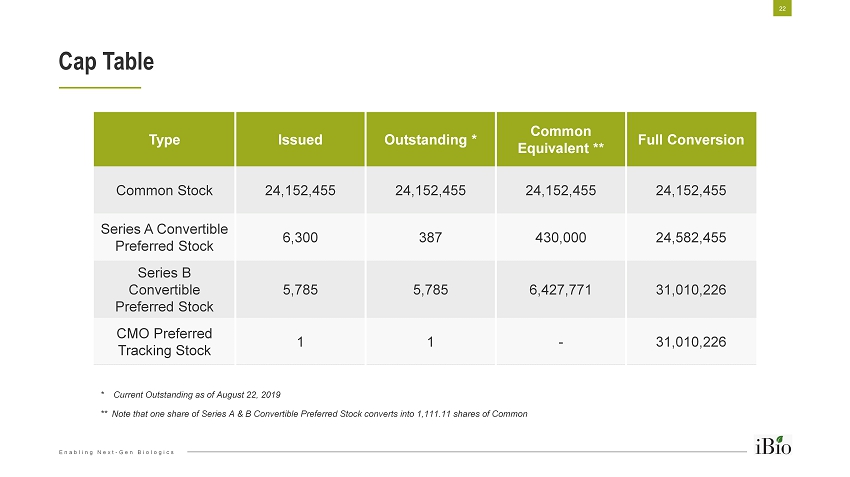Click the Common Stock row label
This screenshot has width=850, height=477.
point(164,189)
